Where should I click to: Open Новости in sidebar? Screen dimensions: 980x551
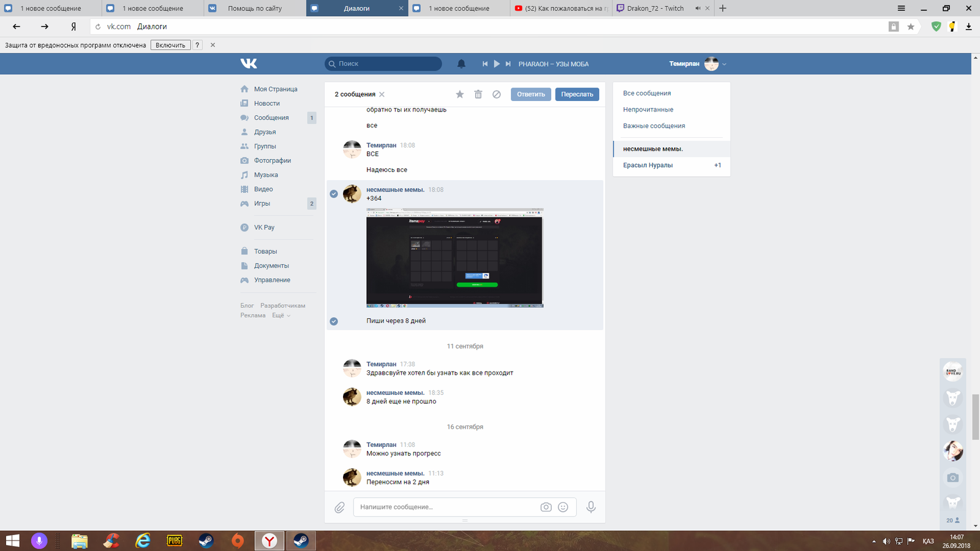click(x=267, y=103)
